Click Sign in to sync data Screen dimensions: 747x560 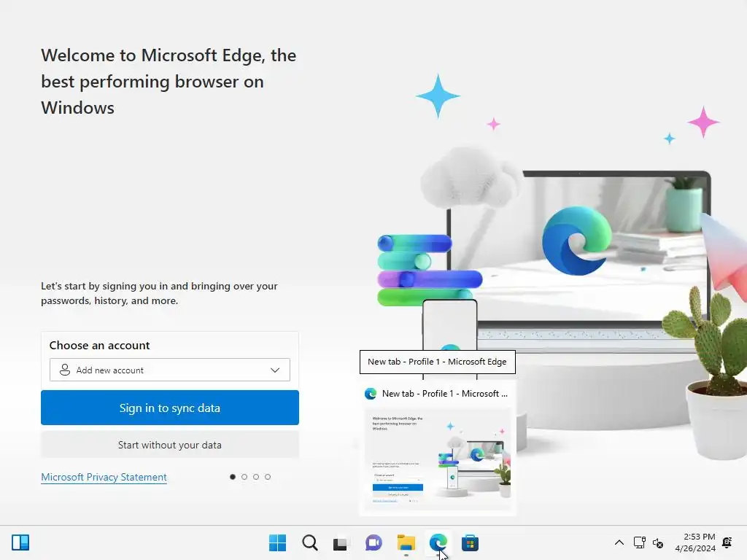pyautogui.click(x=169, y=408)
